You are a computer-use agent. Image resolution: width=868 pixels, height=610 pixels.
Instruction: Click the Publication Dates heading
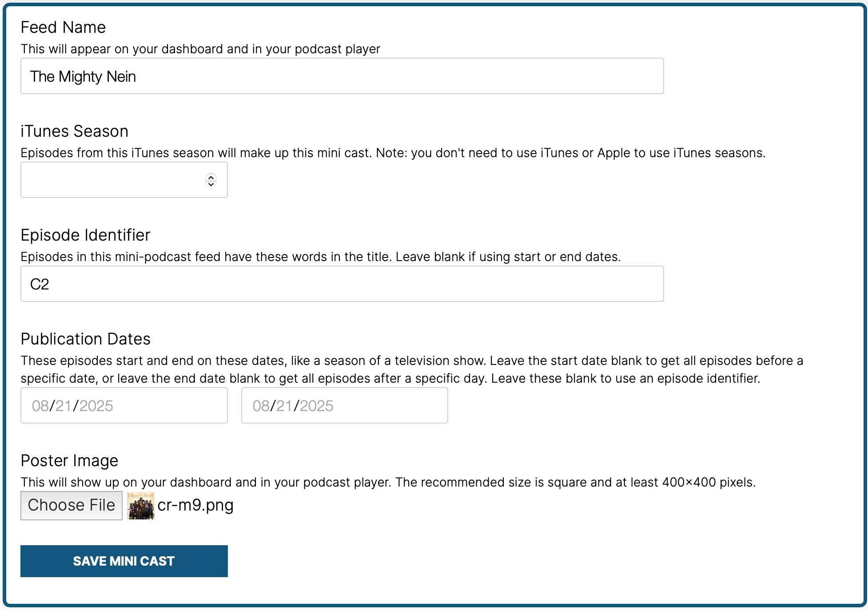(85, 339)
